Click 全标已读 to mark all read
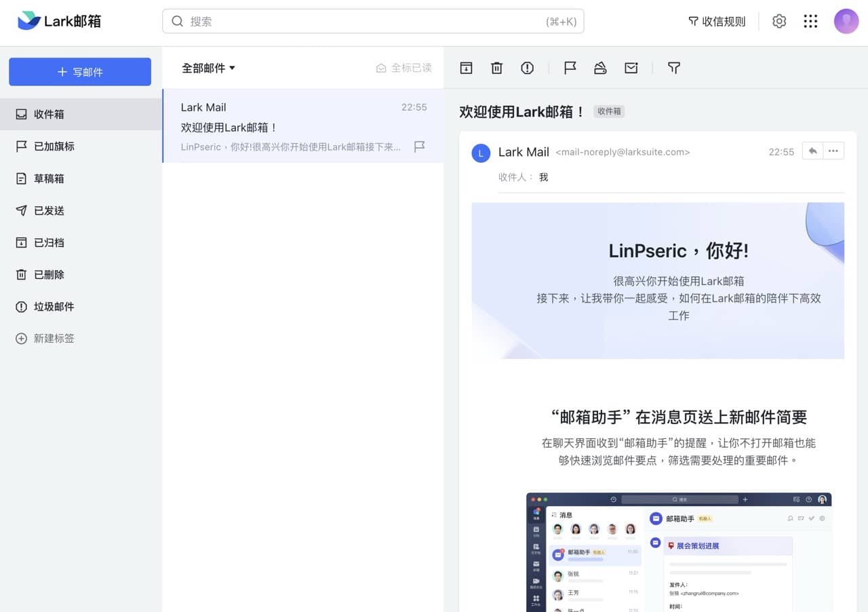This screenshot has height=612, width=868. click(404, 68)
